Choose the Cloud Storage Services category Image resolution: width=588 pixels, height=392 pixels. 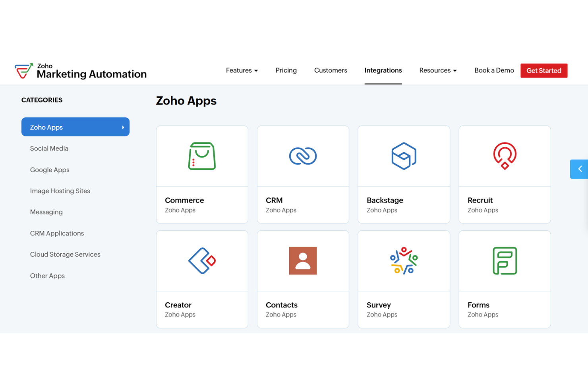pos(65,254)
